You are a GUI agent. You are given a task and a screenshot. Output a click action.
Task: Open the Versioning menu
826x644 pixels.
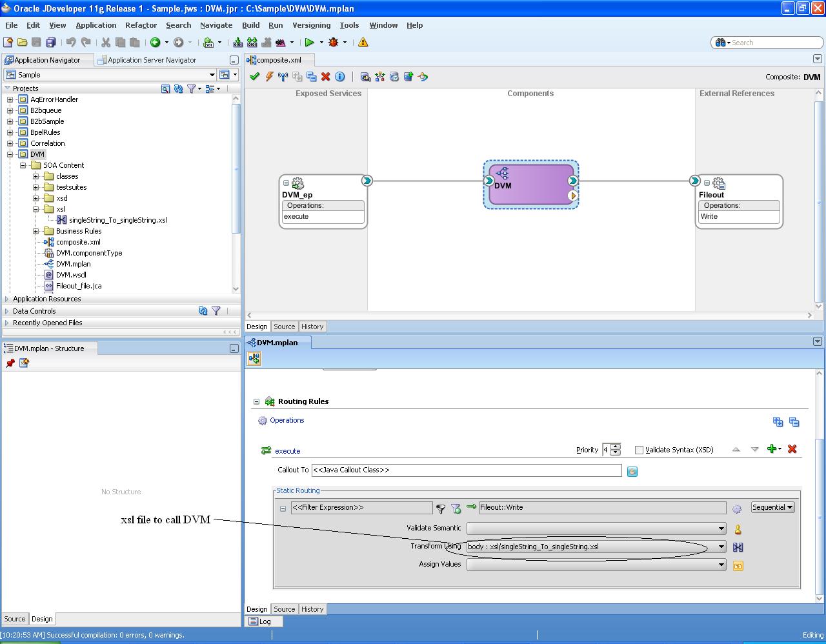tap(312, 25)
